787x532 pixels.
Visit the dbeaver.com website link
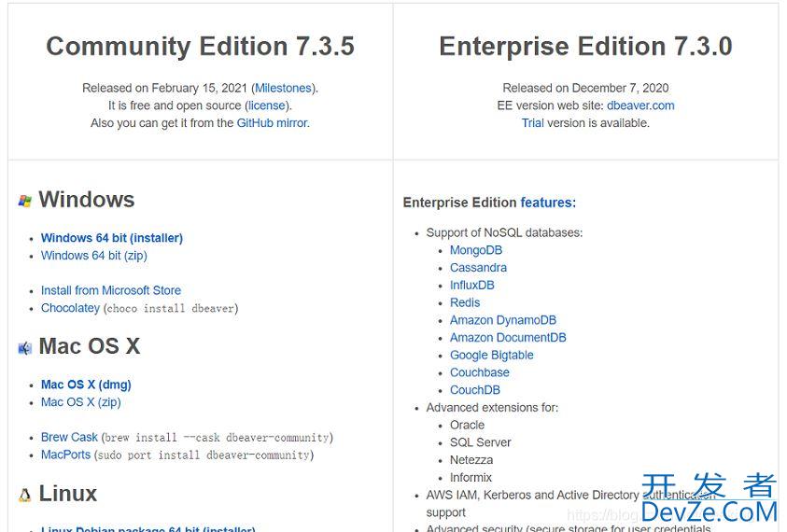pyautogui.click(x=640, y=105)
